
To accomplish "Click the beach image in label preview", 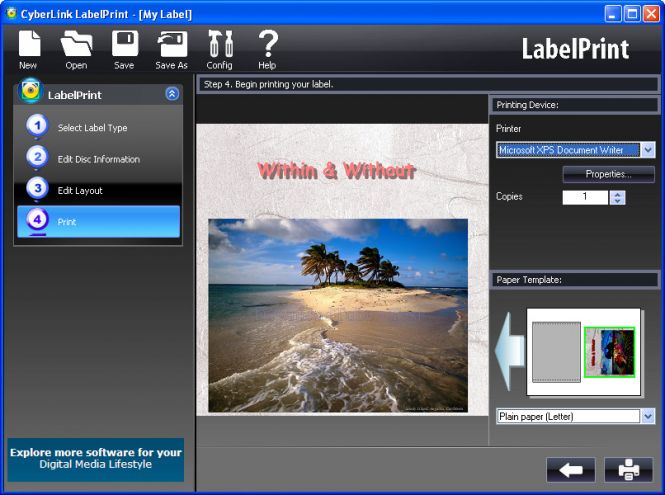I will [338, 315].
